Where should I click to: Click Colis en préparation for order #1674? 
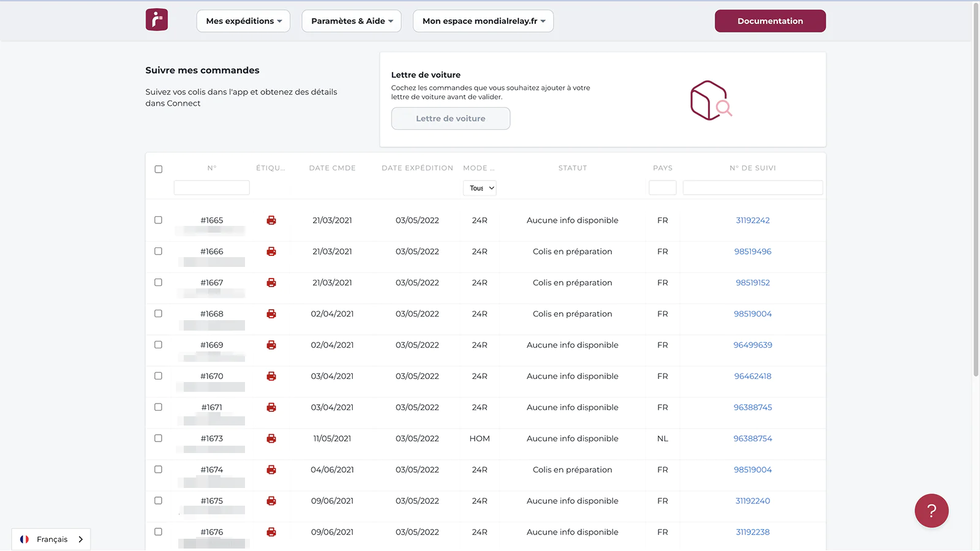[x=573, y=470]
